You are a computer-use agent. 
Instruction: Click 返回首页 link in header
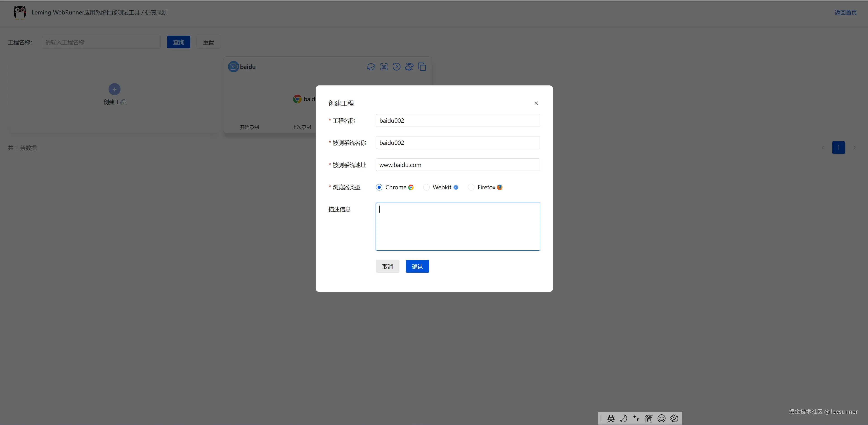[845, 12]
